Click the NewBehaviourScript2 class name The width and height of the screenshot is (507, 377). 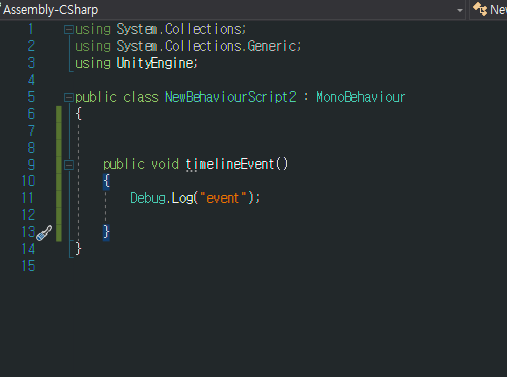click(x=231, y=97)
